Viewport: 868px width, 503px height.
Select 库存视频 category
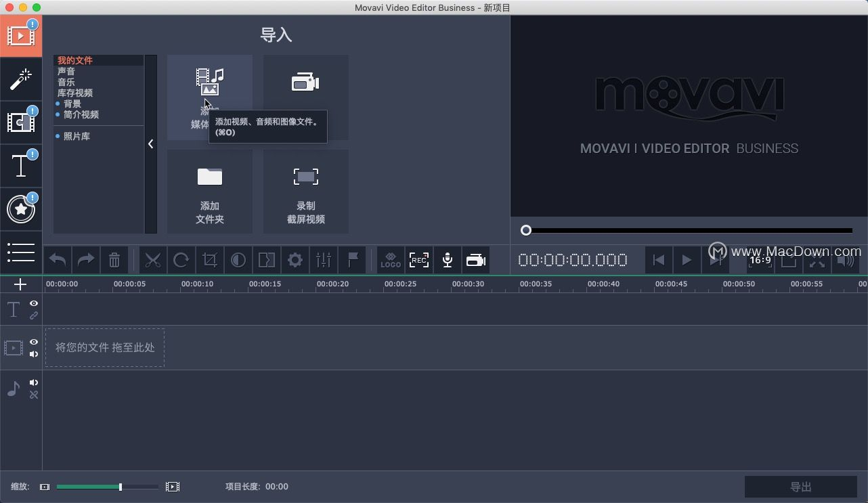75,93
